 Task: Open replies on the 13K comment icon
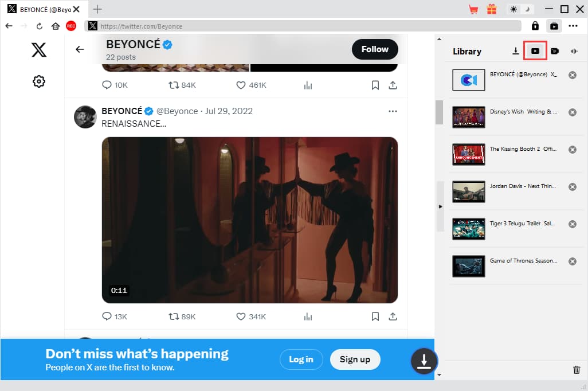107,316
